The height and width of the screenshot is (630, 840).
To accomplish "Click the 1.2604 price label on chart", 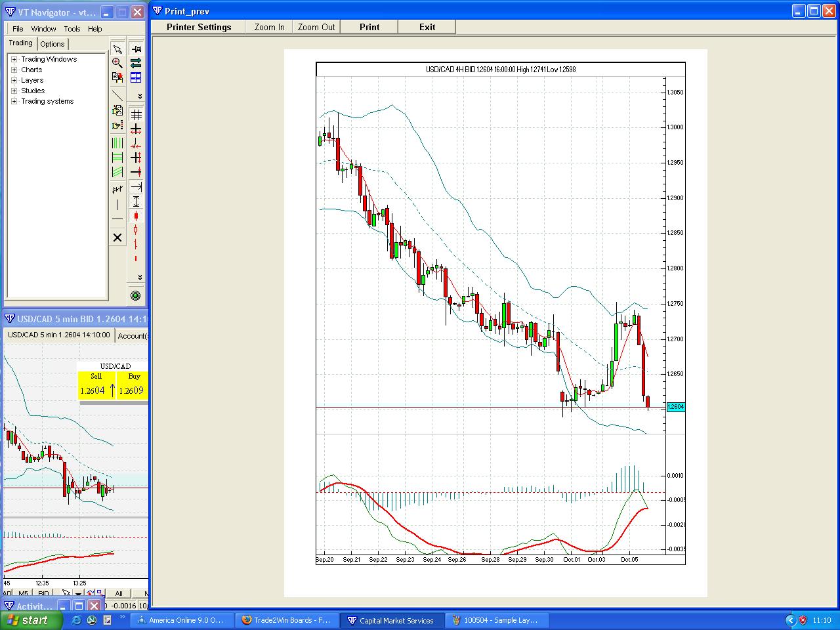I will [x=676, y=407].
